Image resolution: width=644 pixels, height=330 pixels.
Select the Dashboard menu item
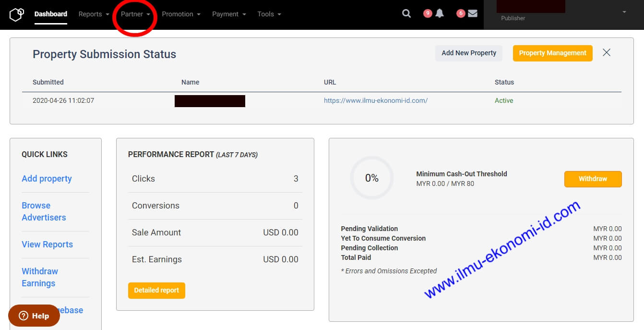(50, 14)
